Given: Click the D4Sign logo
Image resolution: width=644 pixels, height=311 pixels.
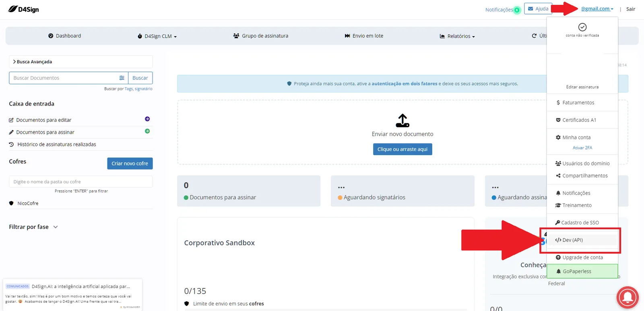Looking at the screenshot, I should [24, 9].
